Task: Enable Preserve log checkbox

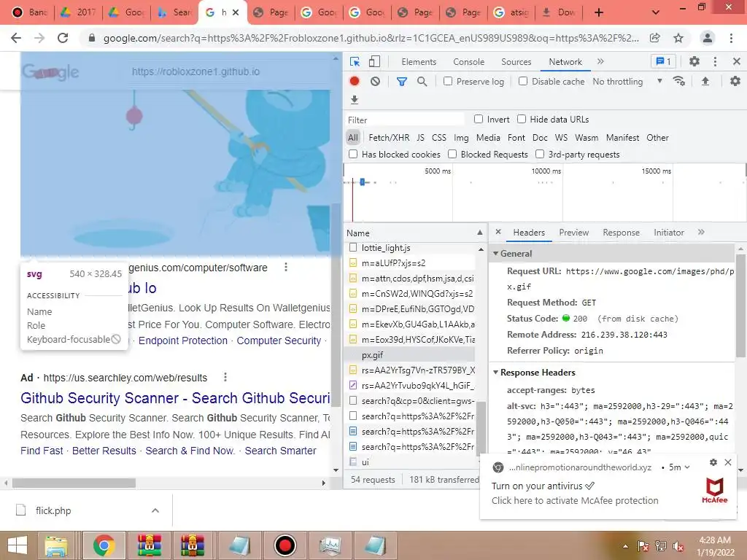Action: pyautogui.click(x=448, y=81)
